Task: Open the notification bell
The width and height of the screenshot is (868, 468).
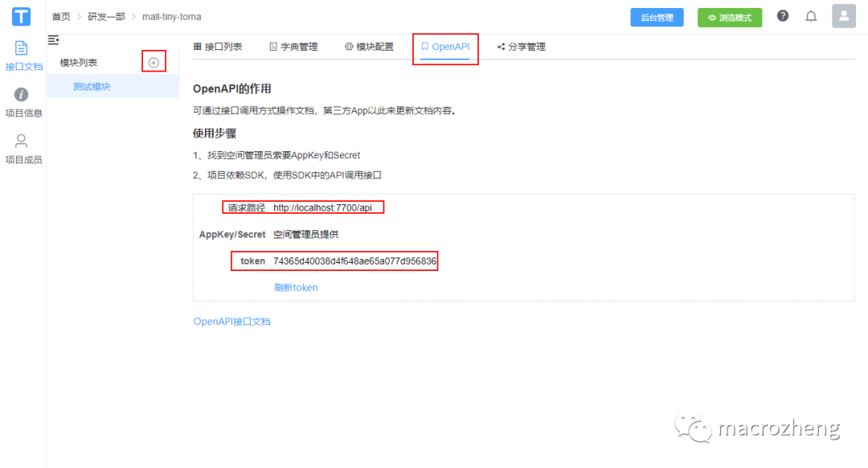Action: point(811,15)
